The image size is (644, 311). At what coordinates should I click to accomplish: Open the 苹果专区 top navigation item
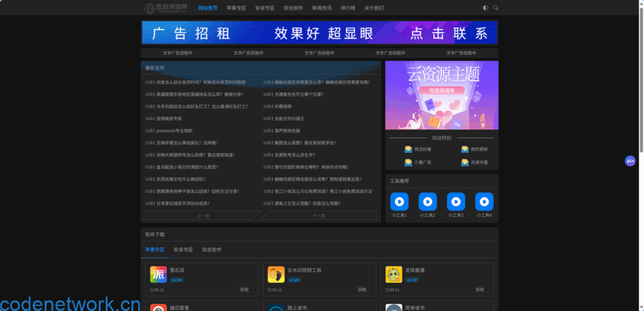coord(236,8)
